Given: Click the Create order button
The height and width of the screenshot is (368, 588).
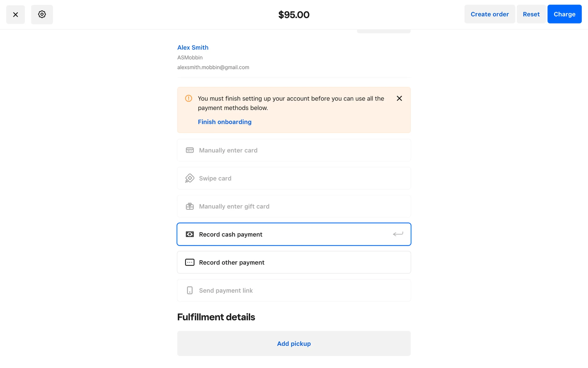Looking at the screenshot, I should [489, 14].
